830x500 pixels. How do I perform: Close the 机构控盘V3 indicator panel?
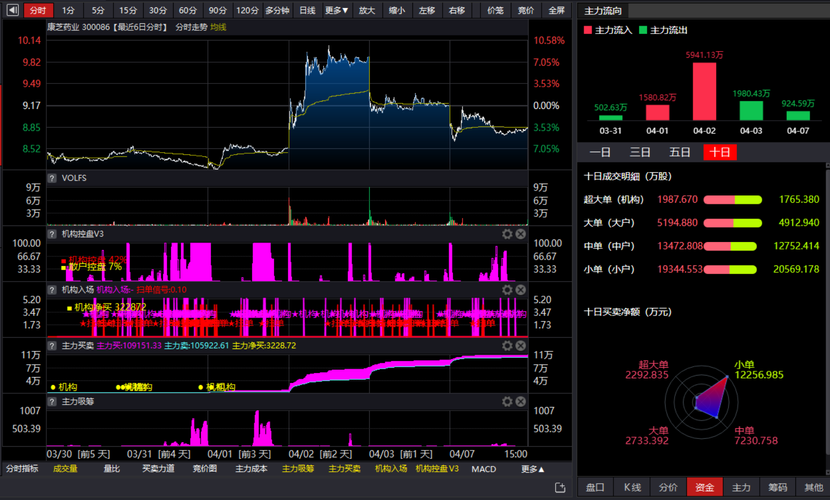pyautogui.click(x=521, y=234)
